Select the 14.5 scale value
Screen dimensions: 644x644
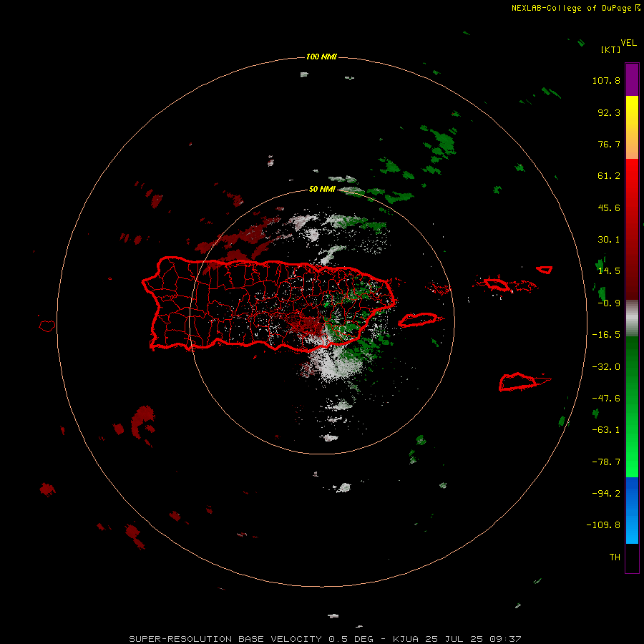tap(609, 271)
